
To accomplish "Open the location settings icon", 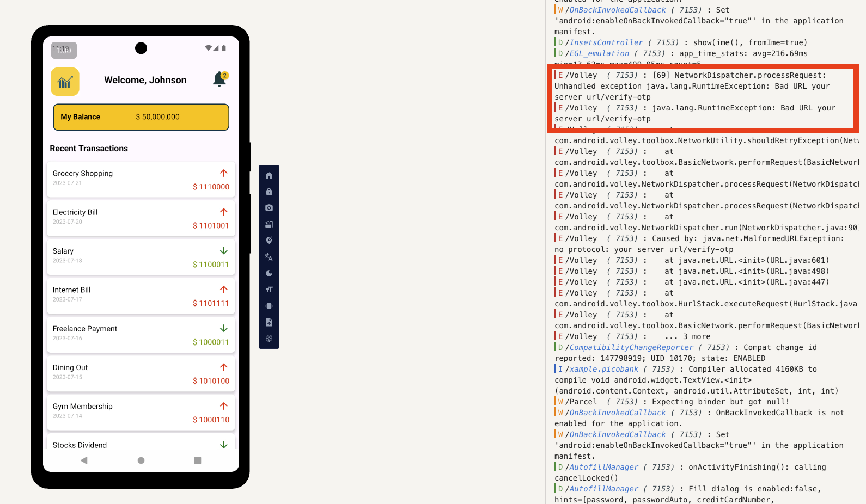I will click(269, 241).
